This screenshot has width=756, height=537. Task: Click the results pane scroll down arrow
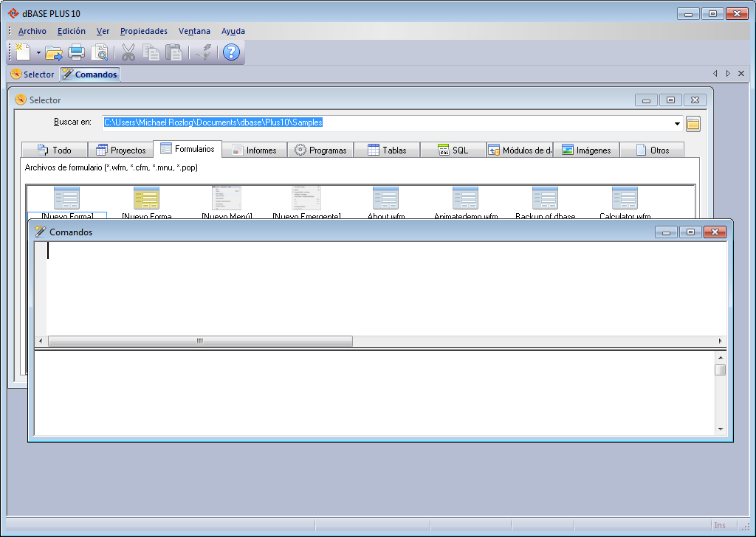click(x=721, y=429)
